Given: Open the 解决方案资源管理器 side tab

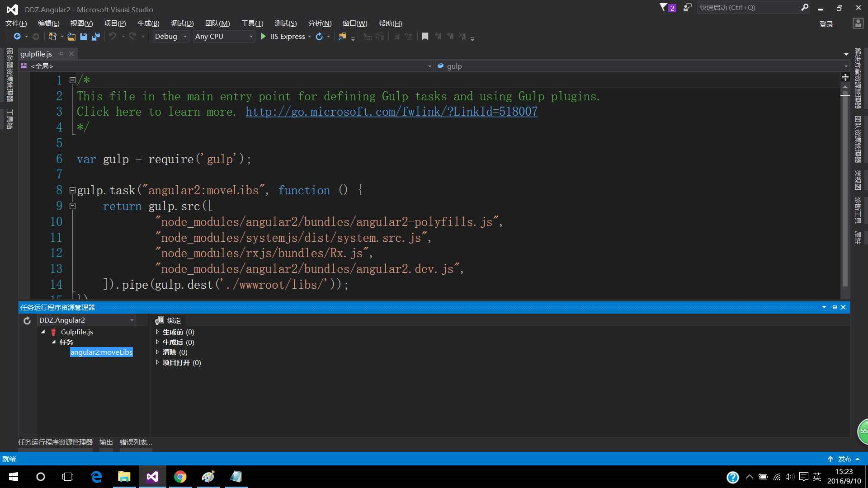Looking at the screenshot, I should (858, 78).
